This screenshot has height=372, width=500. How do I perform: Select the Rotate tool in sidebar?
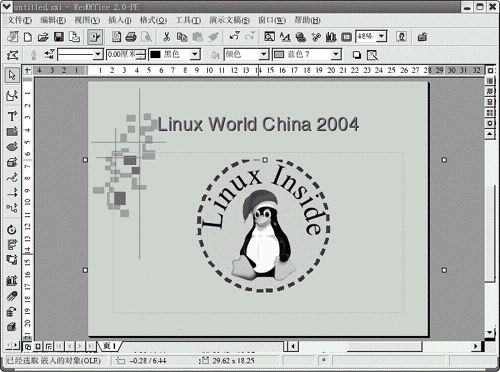click(12, 229)
